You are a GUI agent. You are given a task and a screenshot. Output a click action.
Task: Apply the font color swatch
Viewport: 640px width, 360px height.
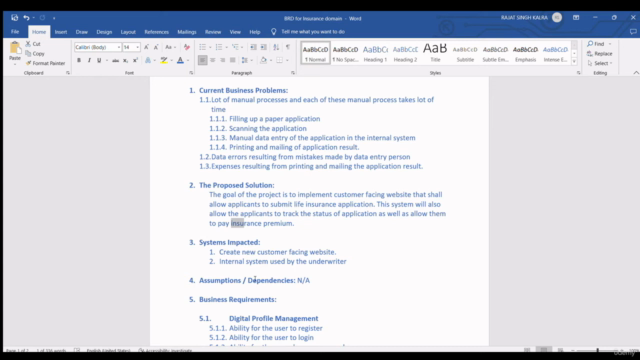coord(180,60)
